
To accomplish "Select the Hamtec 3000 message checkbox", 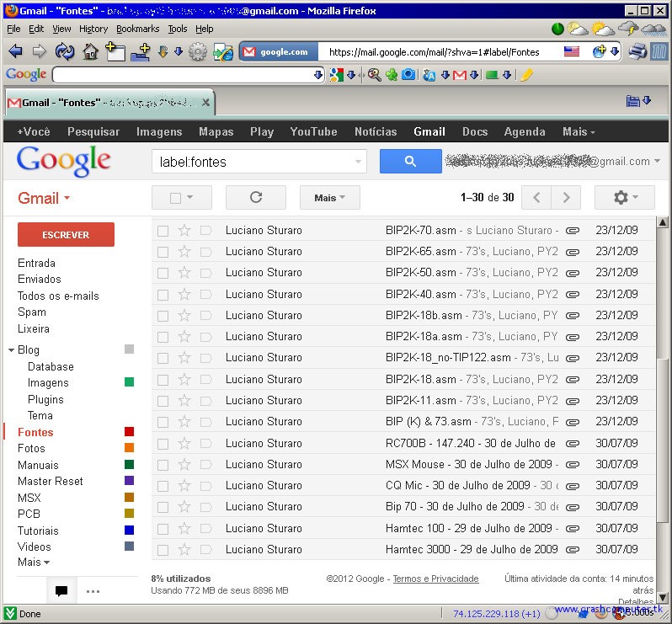I will (x=163, y=550).
